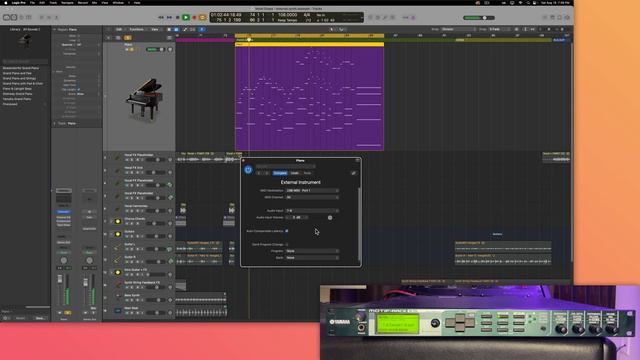Click the Guitar R track icon
640x360 pixels.
118,260
